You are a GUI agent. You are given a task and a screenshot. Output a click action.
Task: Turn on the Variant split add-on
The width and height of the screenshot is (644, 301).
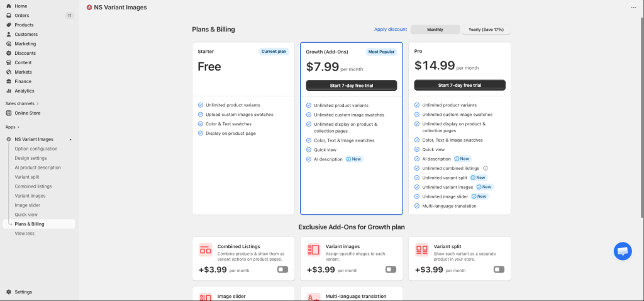pos(499,270)
